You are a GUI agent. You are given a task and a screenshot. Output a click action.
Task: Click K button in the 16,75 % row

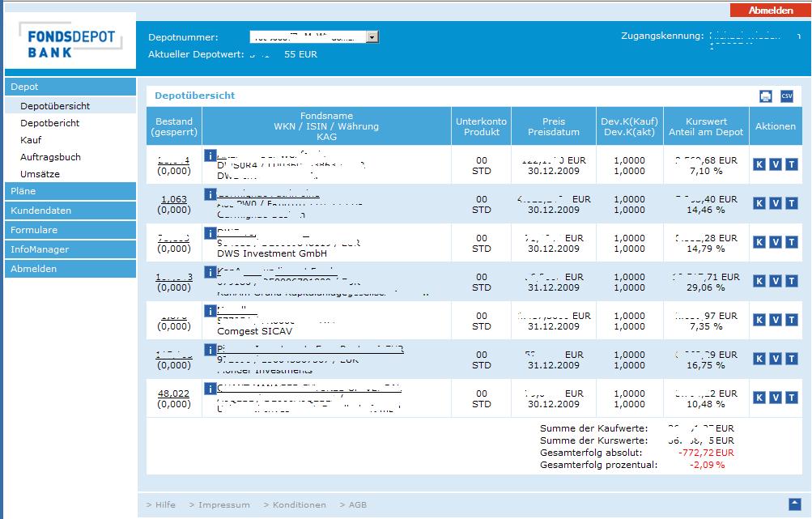(759, 359)
